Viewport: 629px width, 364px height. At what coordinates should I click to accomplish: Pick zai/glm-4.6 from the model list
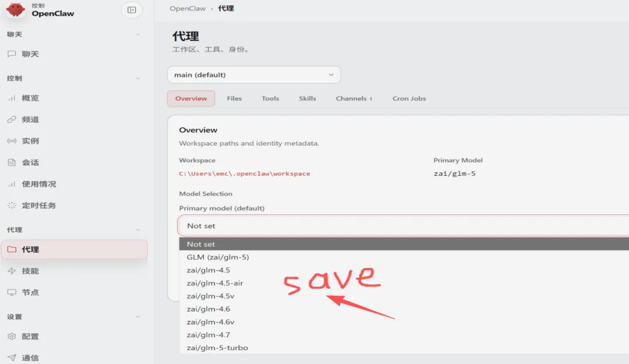(404, 309)
